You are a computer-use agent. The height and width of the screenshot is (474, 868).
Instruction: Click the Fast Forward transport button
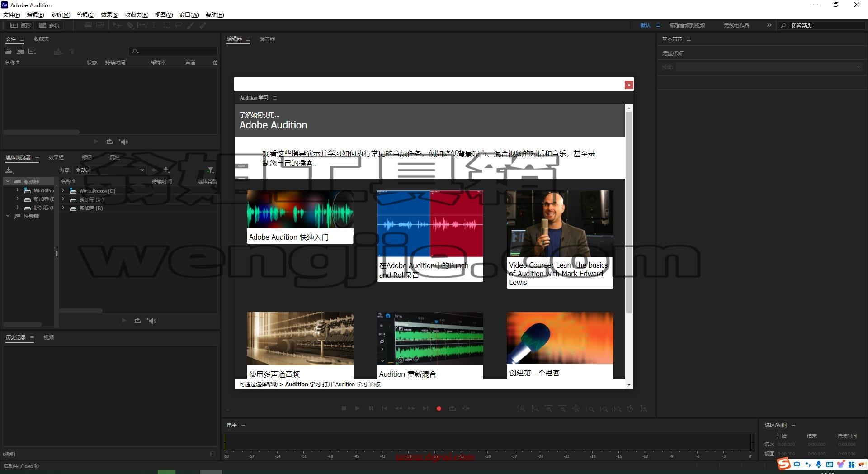point(411,408)
